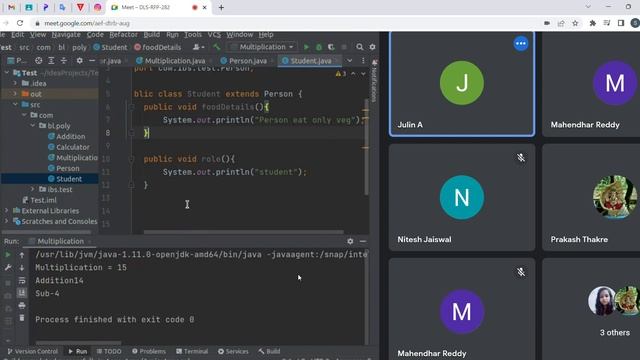Viewport: 640px width, 360px height.
Task: Toggle soft-wrap in Run console
Action: (22, 280)
